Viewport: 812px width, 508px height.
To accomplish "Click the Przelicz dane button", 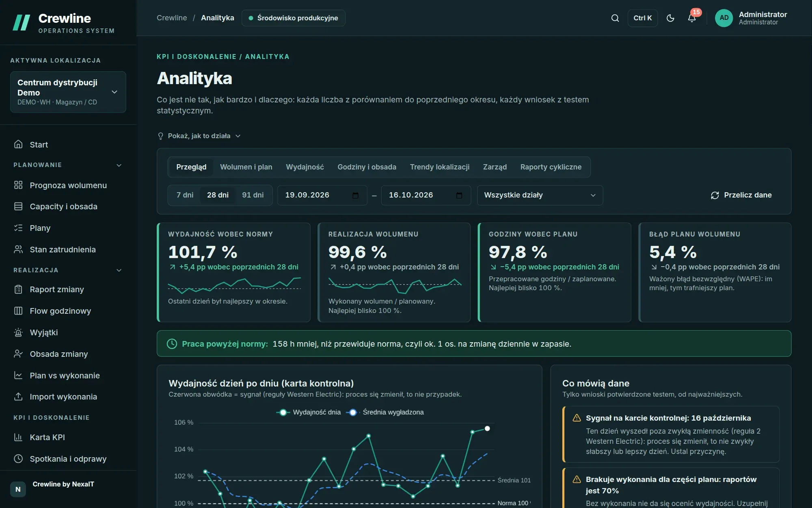I will pos(741,195).
